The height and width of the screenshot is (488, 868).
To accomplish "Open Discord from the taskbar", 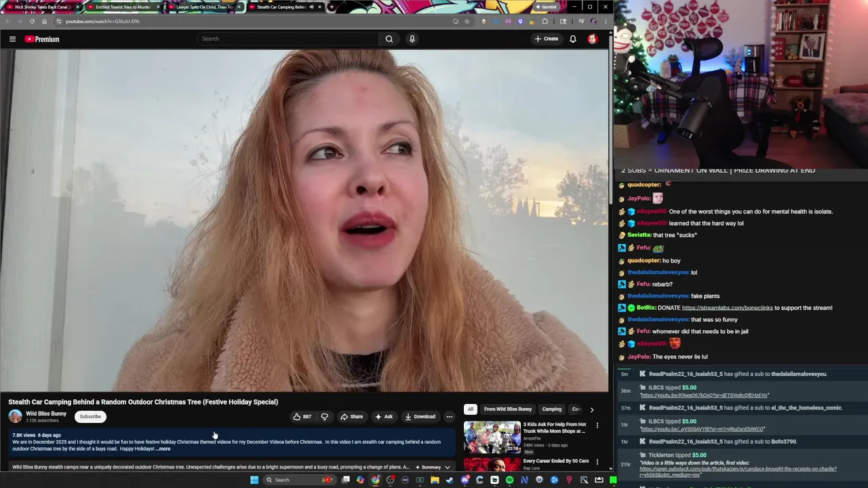I will click(x=465, y=480).
